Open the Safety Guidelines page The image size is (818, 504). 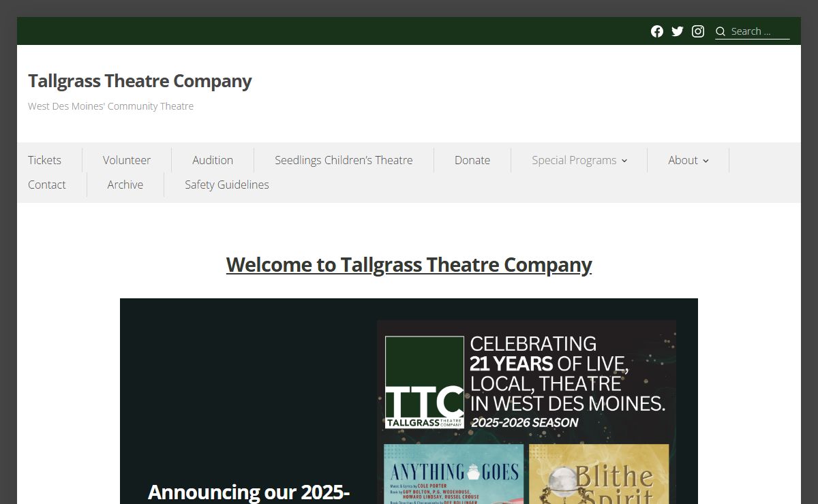click(x=227, y=185)
